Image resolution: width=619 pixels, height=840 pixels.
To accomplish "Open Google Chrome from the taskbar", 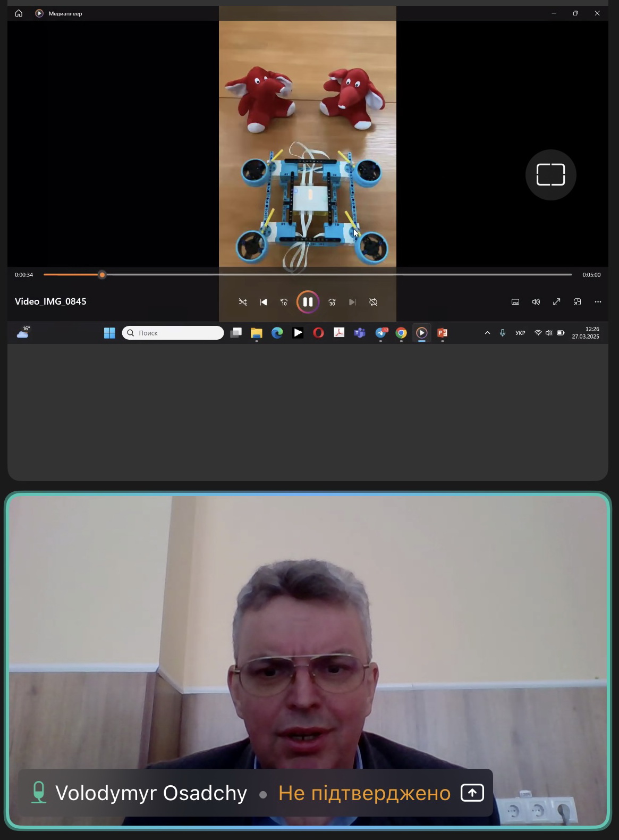I will tap(401, 333).
